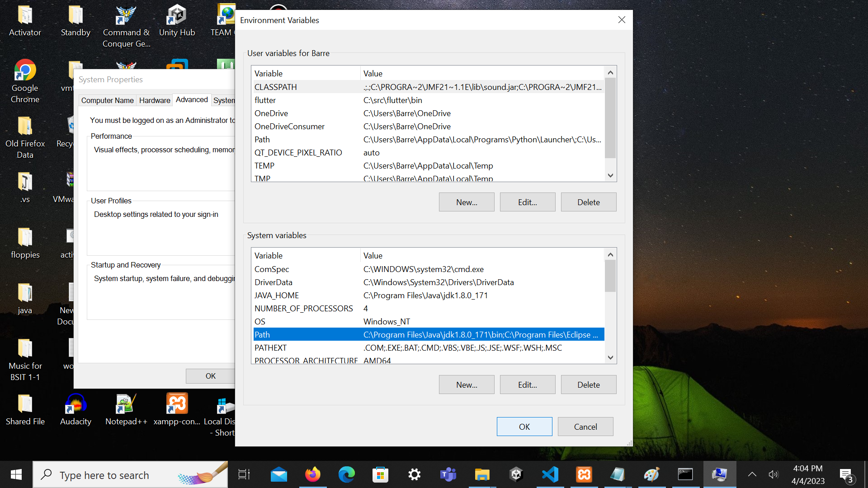
Task: Select the CLASSPATH user variable row
Action: [428, 87]
